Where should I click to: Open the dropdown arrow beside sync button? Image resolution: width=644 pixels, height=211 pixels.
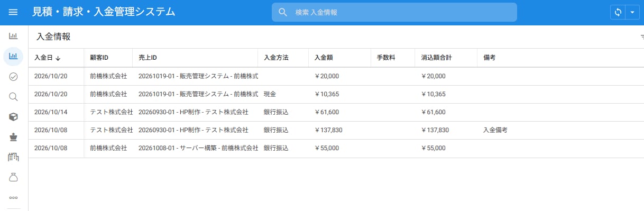[632, 12]
